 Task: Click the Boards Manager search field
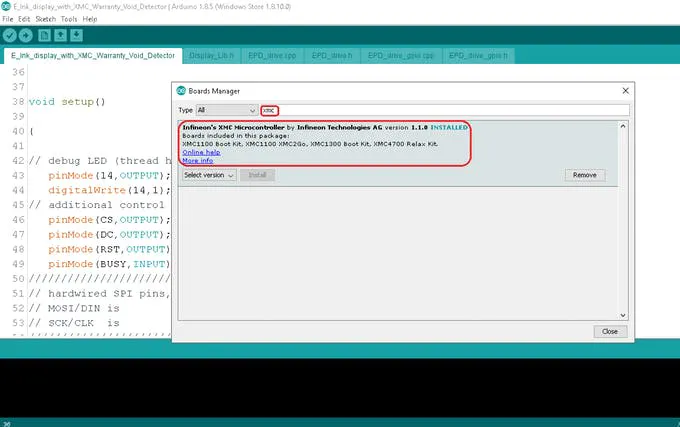click(x=445, y=110)
